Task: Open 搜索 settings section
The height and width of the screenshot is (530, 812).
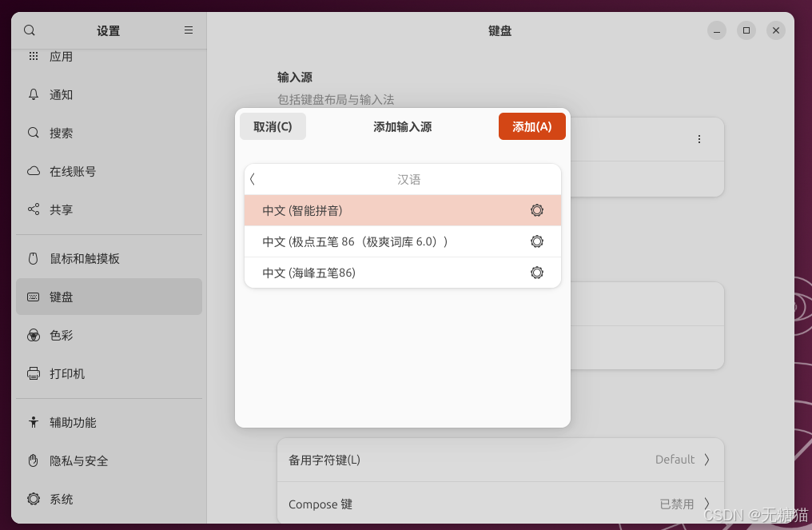Action: [x=109, y=133]
